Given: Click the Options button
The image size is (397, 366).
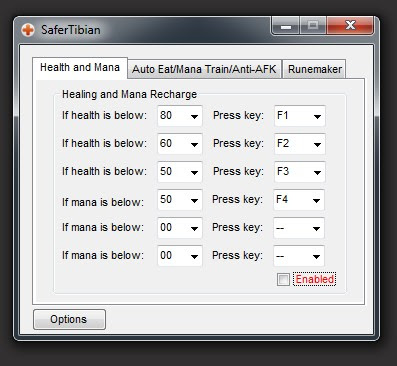Looking at the screenshot, I should (x=69, y=319).
